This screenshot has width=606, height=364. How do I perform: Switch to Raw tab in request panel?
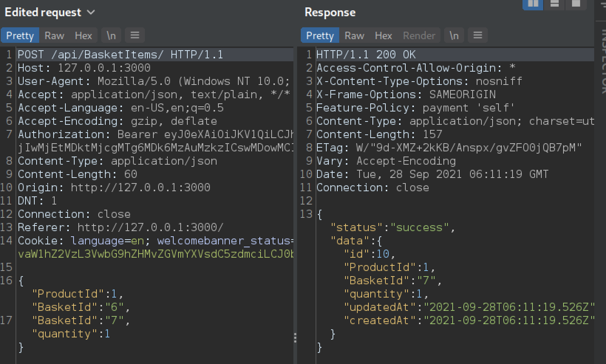click(x=54, y=35)
